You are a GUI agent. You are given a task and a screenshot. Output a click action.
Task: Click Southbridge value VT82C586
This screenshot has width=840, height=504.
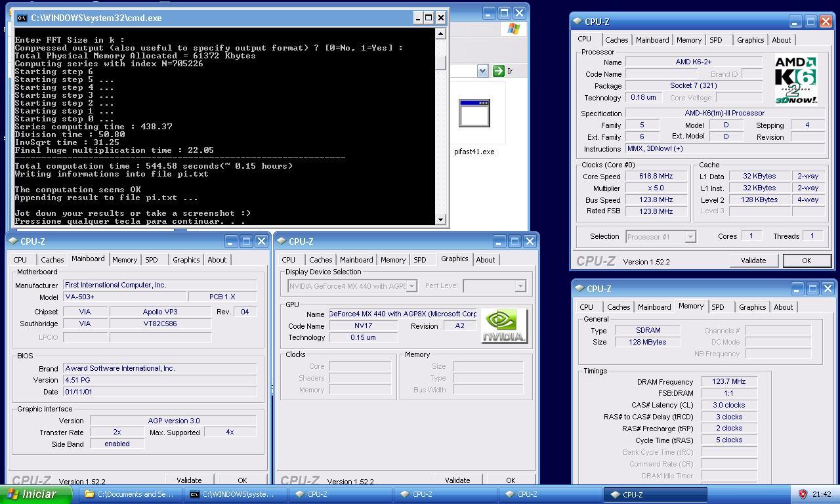pyautogui.click(x=160, y=324)
